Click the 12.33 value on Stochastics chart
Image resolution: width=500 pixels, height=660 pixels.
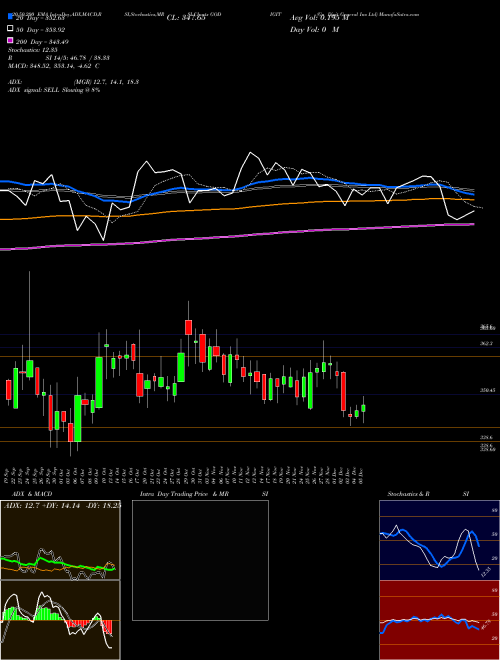(486, 572)
